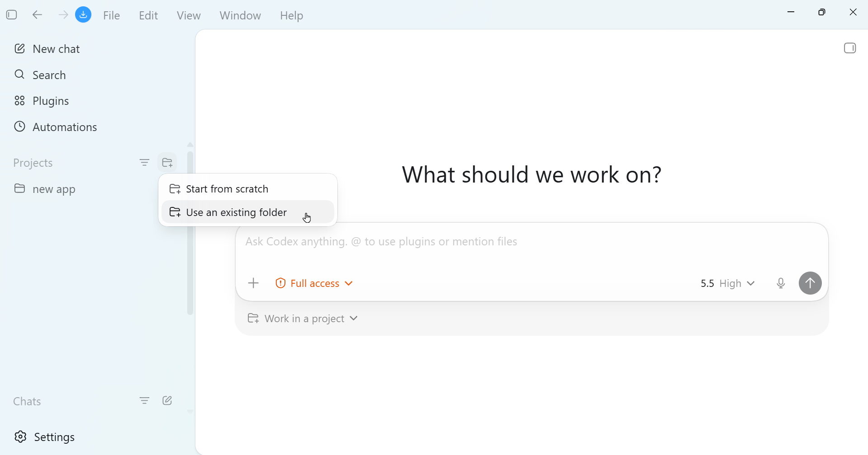Open the 5.5 High model dropdown
The image size is (868, 455).
point(727,284)
